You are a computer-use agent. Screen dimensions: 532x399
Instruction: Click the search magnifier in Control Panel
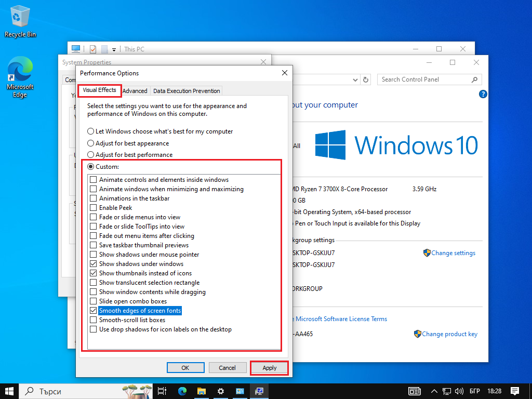[x=474, y=79]
